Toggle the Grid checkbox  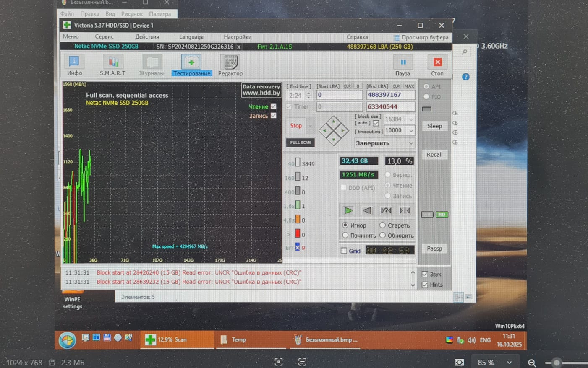(x=344, y=251)
